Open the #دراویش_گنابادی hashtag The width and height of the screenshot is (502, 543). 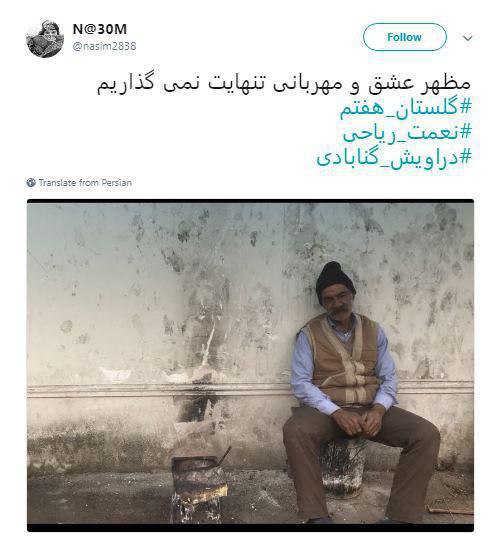pos(394,158)
